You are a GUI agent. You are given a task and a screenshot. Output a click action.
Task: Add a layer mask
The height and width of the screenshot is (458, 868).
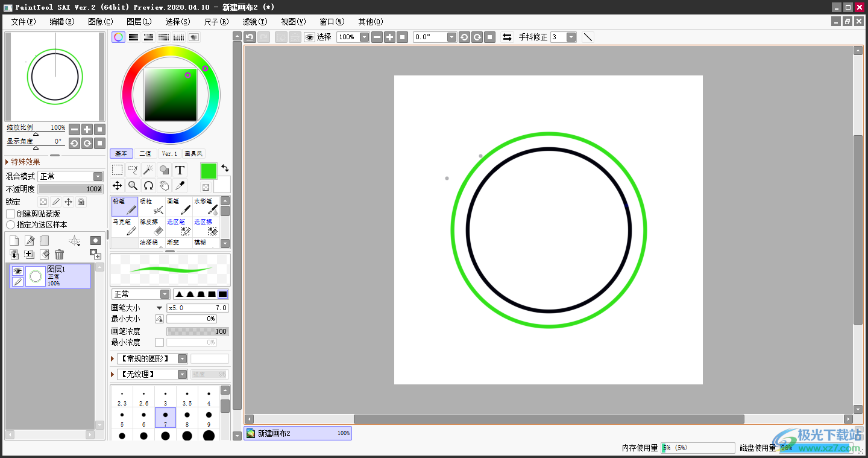(x=95, y=241)
